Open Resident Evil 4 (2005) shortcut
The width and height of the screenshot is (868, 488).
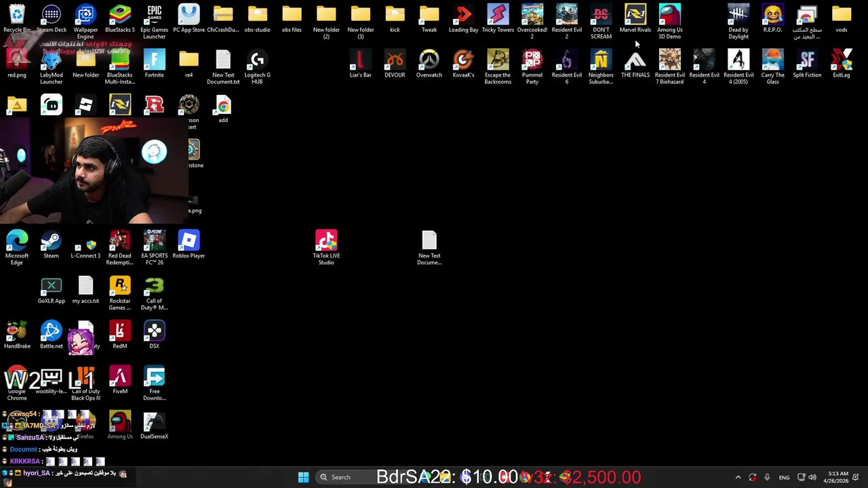[738, 67]
